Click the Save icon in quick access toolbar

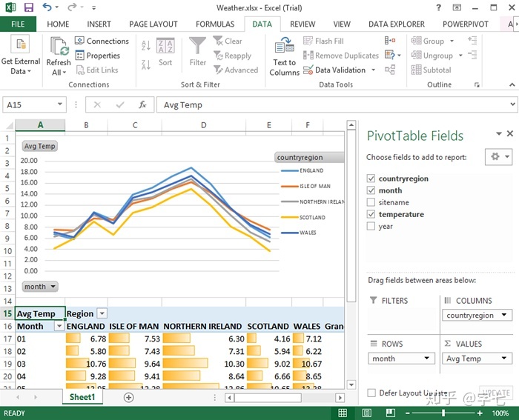[x=29, y=7]
